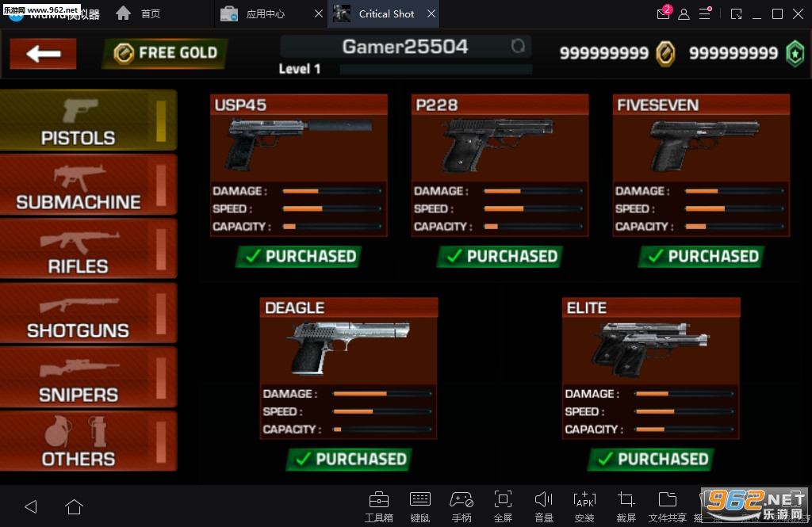Open the SUBMACHINE weapon category
Image resolution: width=812 pixels, height=527 pixels.
[x=88, y=185]
